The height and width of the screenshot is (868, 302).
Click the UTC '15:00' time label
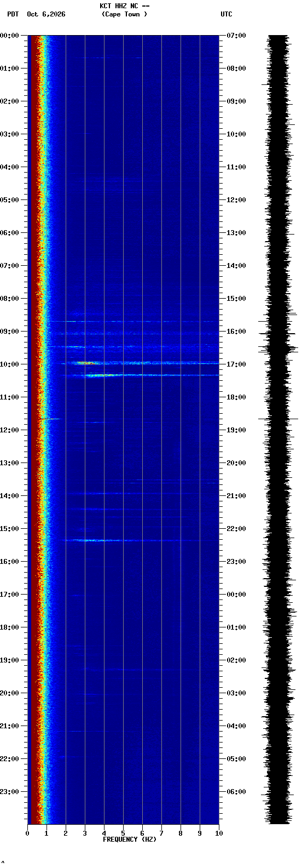[236, 299]
